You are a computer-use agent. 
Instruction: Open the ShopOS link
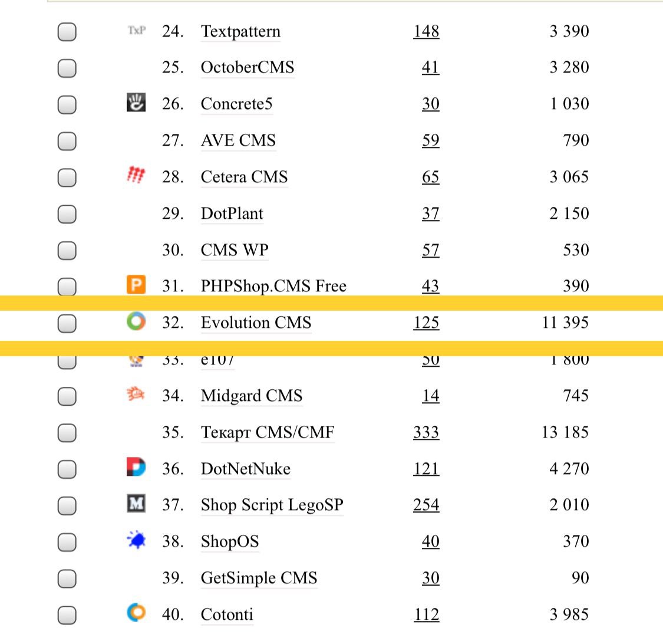(x=230, y=541)
